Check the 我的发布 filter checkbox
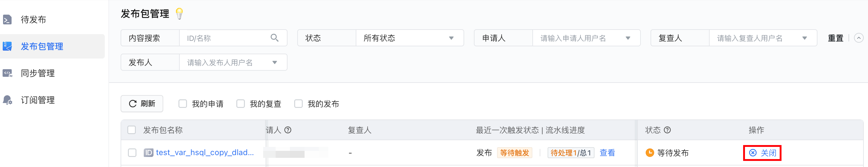 point(298,104)
